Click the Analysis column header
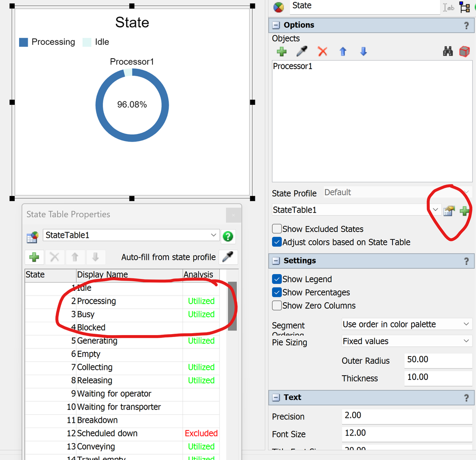Viewport: 476px width, 460px height. (201, 275)
